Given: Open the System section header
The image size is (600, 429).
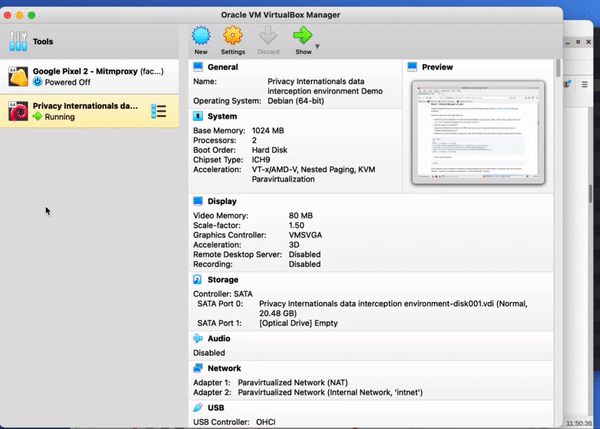Looking at the screenshot, I should pyautogui.click(x=222, y=116).
